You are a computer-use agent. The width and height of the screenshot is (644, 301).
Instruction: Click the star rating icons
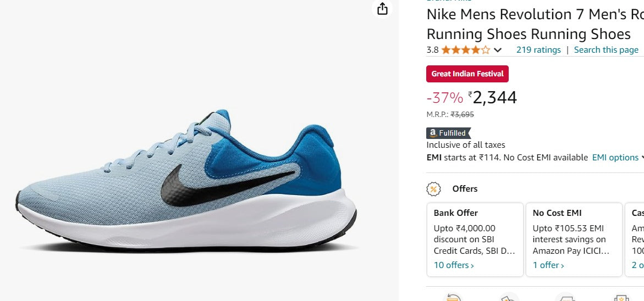pyautogui.click(x=465, y=50)
